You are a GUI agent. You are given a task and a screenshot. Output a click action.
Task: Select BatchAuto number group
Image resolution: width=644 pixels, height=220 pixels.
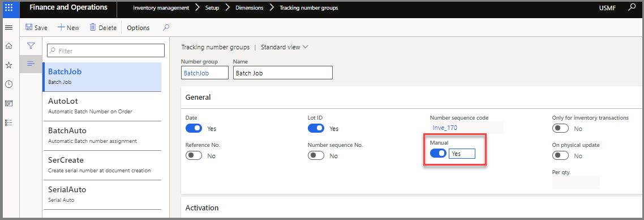(102, 136)
